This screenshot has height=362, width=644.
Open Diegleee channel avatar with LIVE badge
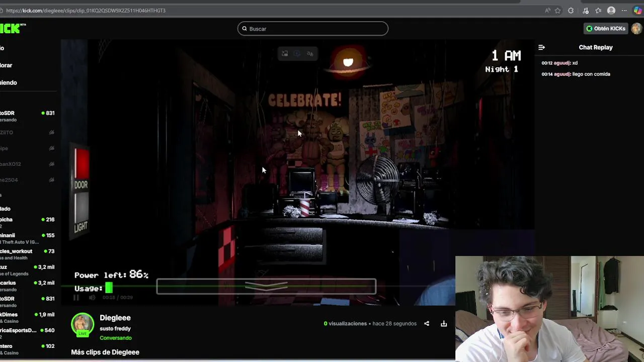[x=83, y=325]
